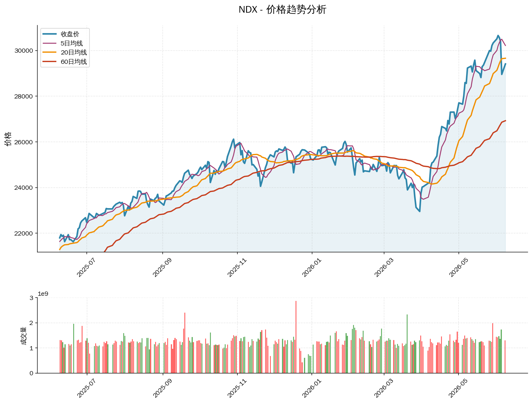This screenshot has height=403, width=532.
Task: Click the blue 收盘价 legend line sample
Action: click(x=50, y=34)
